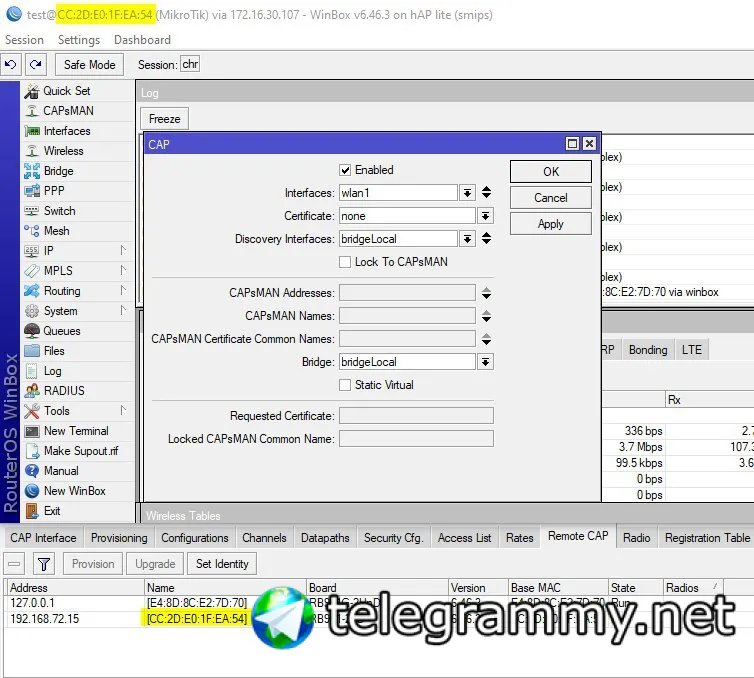Viewport: 754px width, 678px height.
Task: Open the Manual sidebar item
Action: coord(61,471)
